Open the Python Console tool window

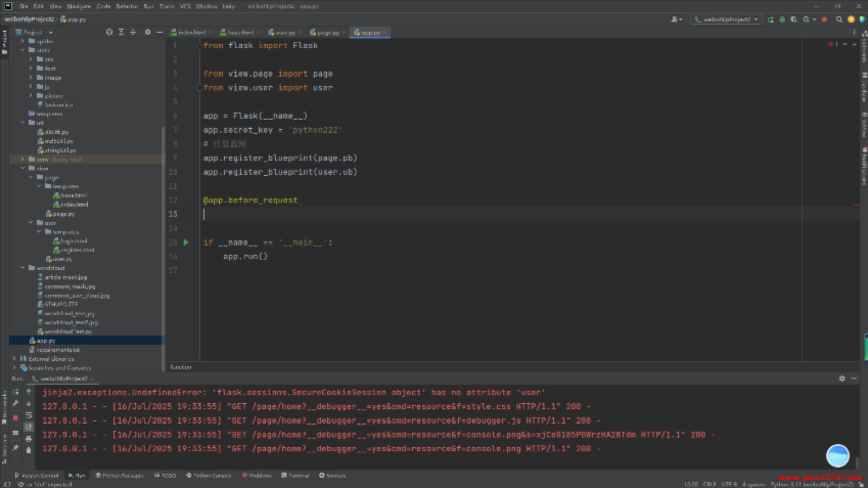208,475
